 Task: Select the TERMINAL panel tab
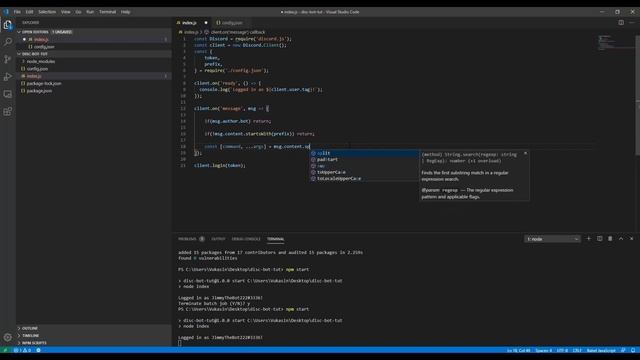pos(276,239)
